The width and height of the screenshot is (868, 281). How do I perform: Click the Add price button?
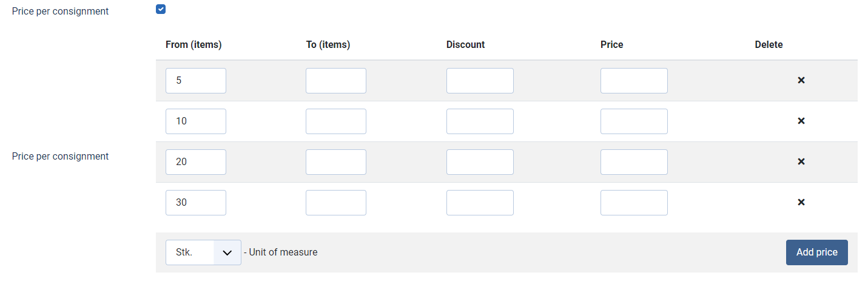pos(816,252)
